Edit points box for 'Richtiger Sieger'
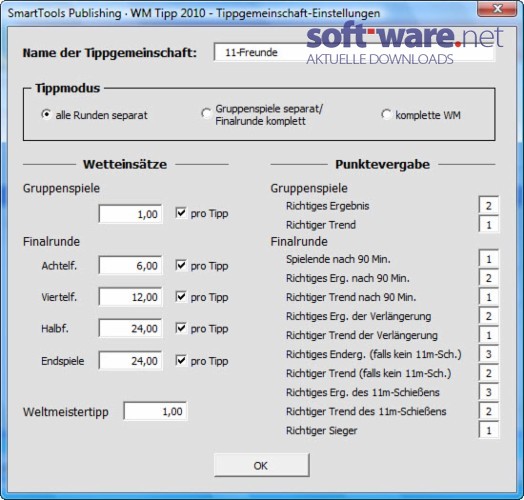524x500 pixels. point(489,430)
